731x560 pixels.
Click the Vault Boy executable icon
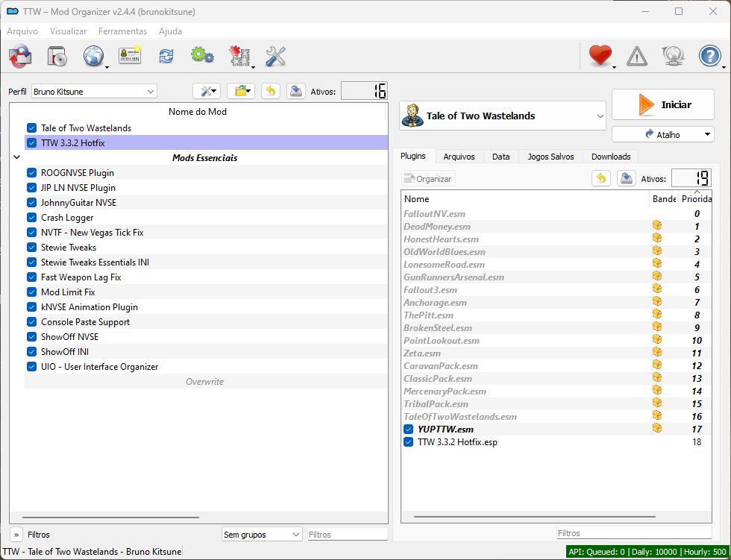(412, 116)
